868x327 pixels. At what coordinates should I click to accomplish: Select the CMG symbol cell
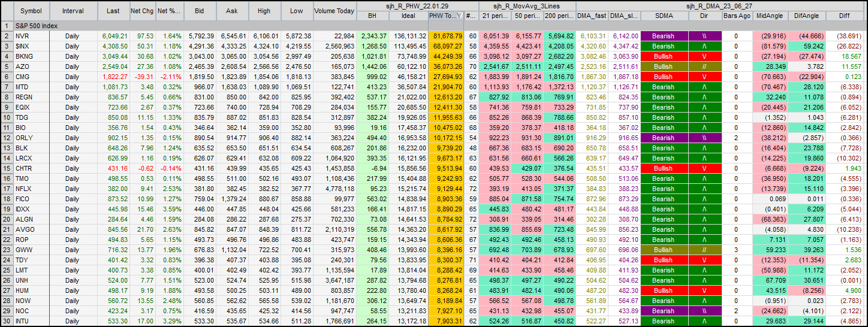(31, 77)
